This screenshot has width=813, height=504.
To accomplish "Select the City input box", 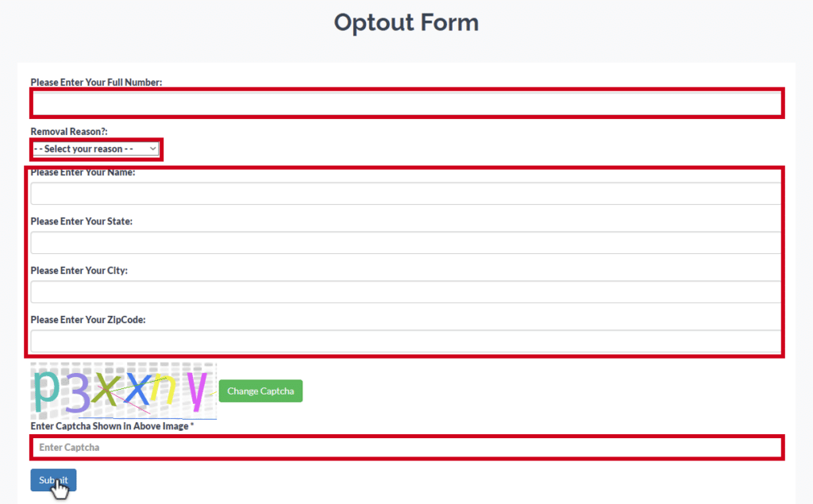I will click(405, 292).
